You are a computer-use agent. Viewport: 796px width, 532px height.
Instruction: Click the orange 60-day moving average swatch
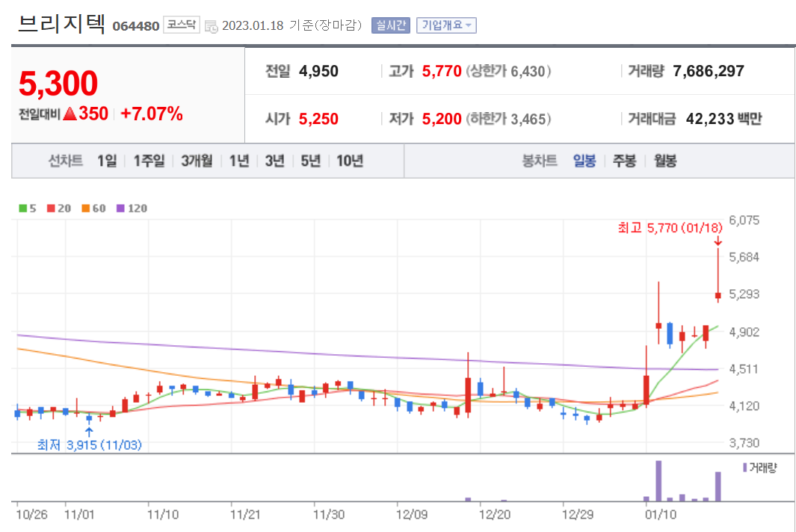click(x=86, y=208)
